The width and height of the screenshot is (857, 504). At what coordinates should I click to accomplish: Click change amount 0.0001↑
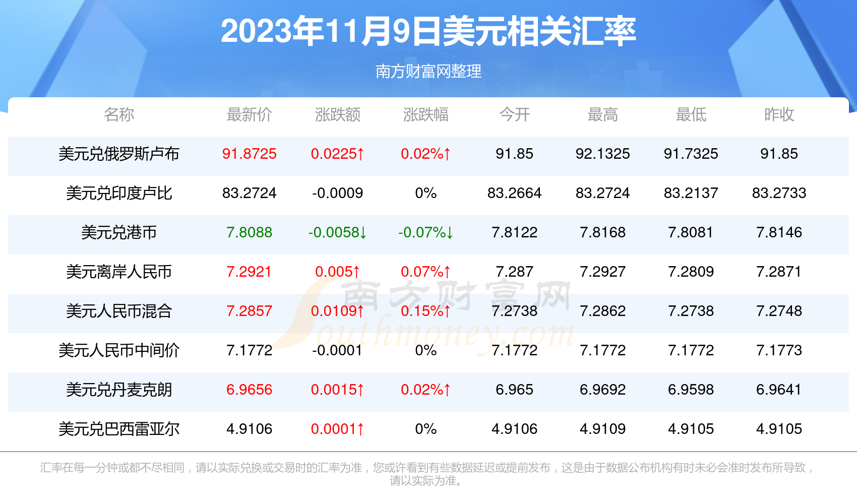click(338, 429)
